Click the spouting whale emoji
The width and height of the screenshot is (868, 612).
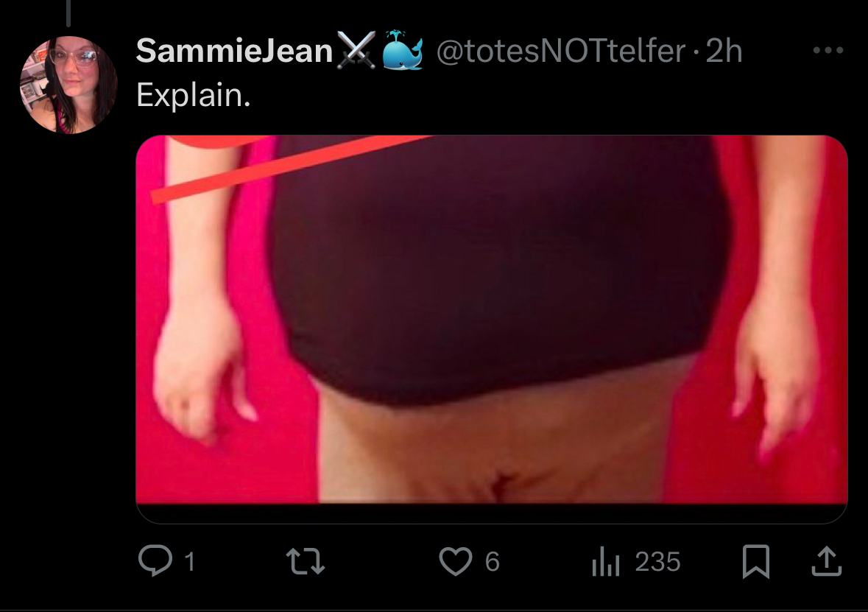coord(403,50)
